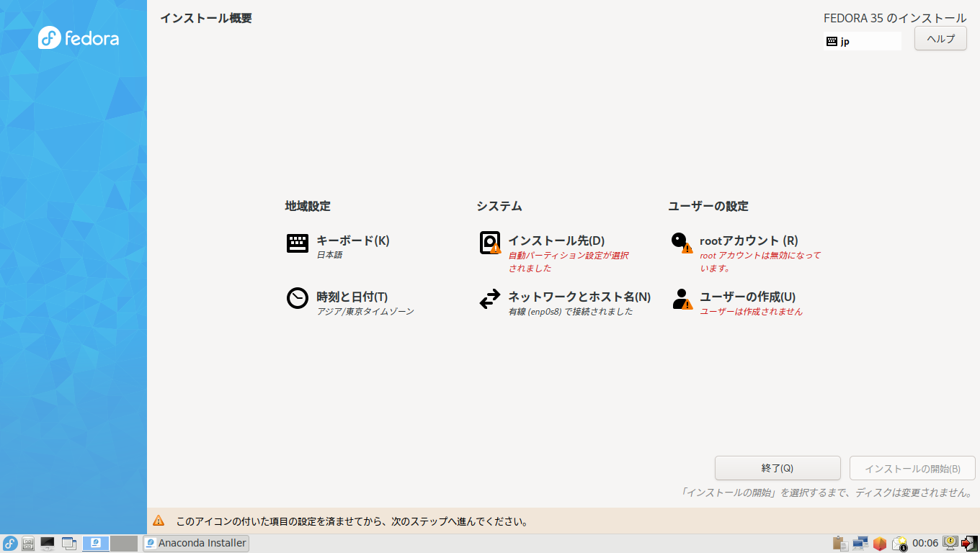
Task: Open the インストール先(D) disk icon
Action: pos(490,243)
